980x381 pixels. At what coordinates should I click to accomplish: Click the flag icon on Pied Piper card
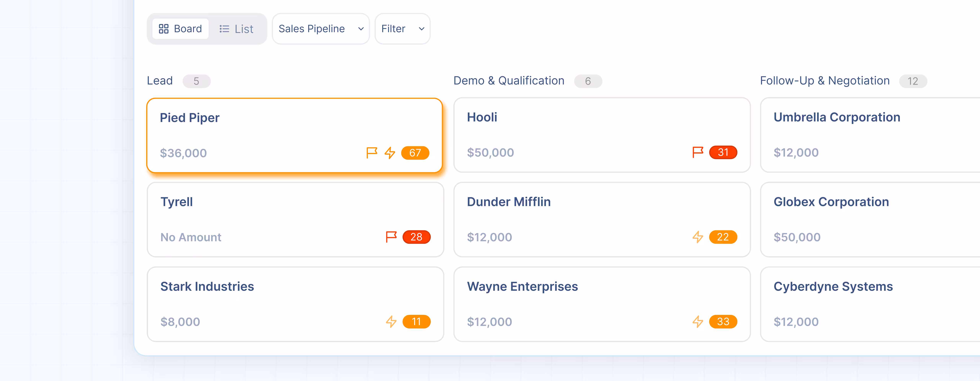tap(372, 153)
